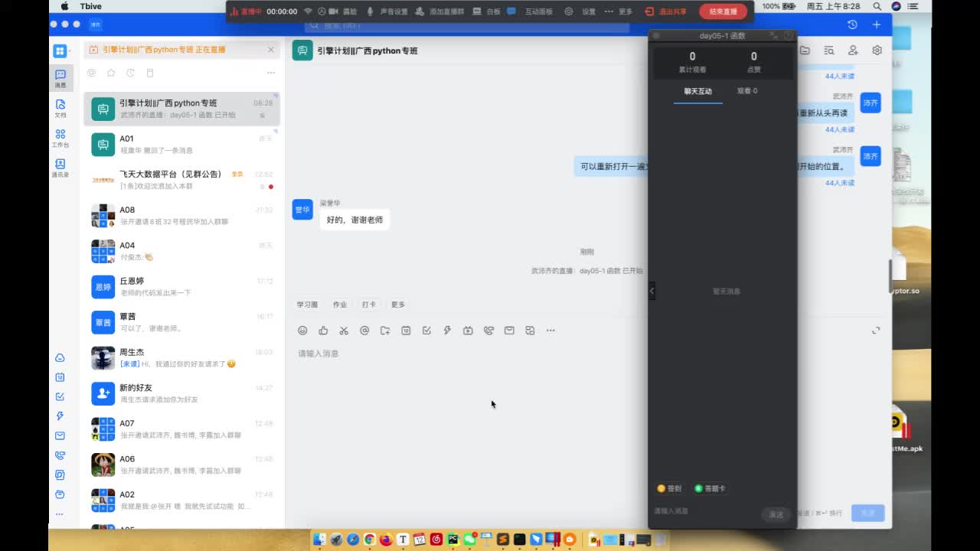Open the 学习圈 tab above chat toolbar
The image size is (980, 551).
click(307, 305)
